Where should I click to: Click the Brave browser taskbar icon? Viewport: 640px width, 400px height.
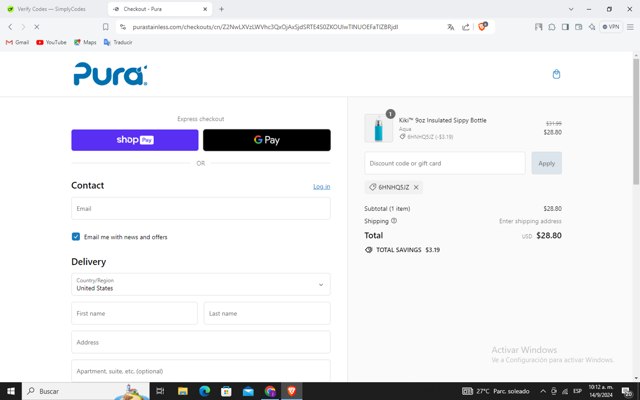[291, 391]
